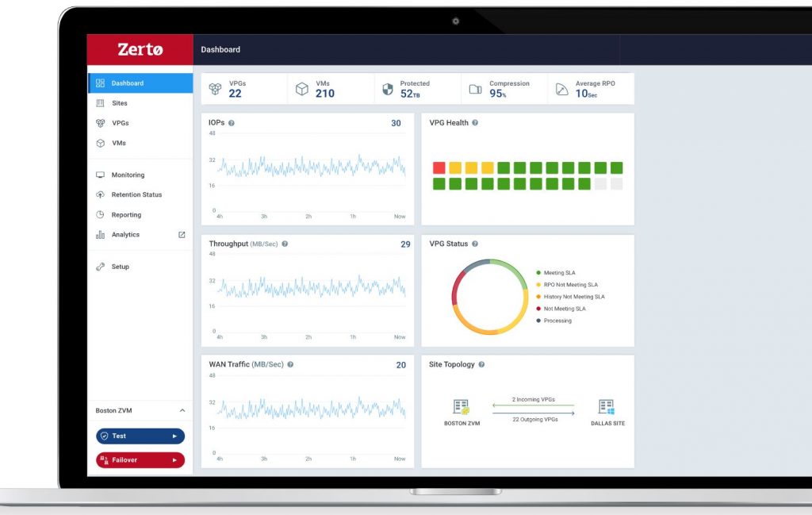Click the help icon beside VPG Status
The height and width of the screenshot is (515, 812).
click(475, 244)
